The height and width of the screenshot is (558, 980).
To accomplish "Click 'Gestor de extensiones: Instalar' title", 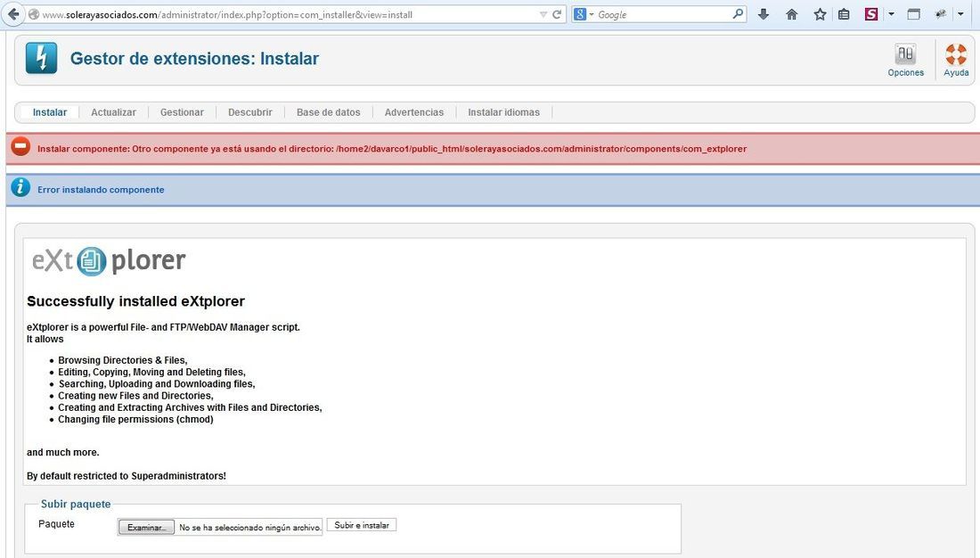I will tap(194, 58).
